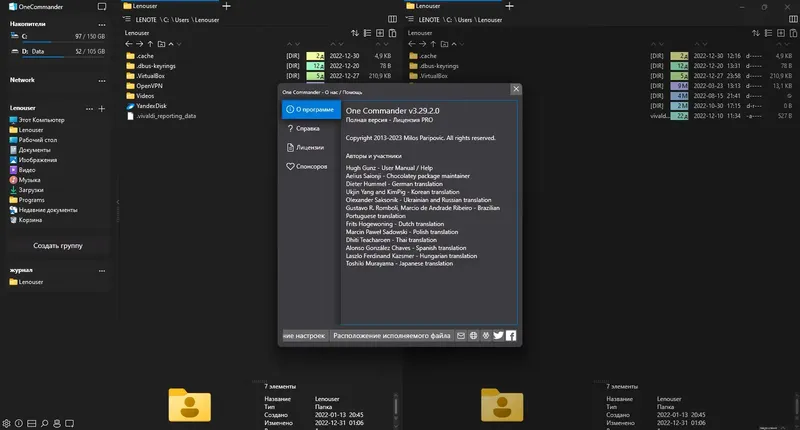
Task: Select .cache folder in left pane
Action: pos(140,56)
